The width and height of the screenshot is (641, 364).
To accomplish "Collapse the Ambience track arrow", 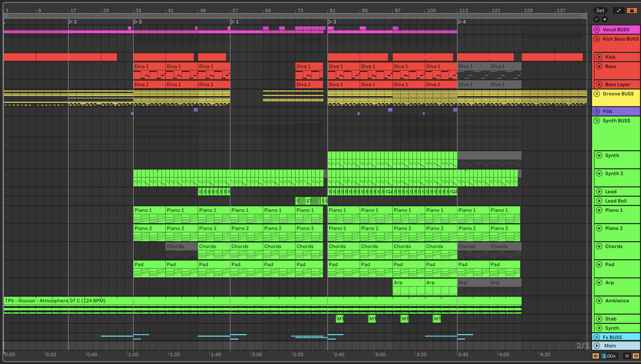I will pyautogui.click(x=599, y=300).
